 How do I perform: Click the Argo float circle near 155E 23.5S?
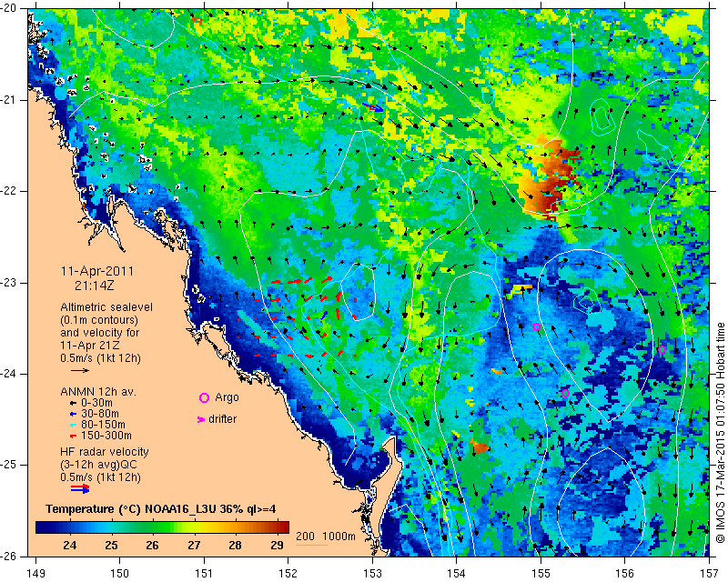536,326
